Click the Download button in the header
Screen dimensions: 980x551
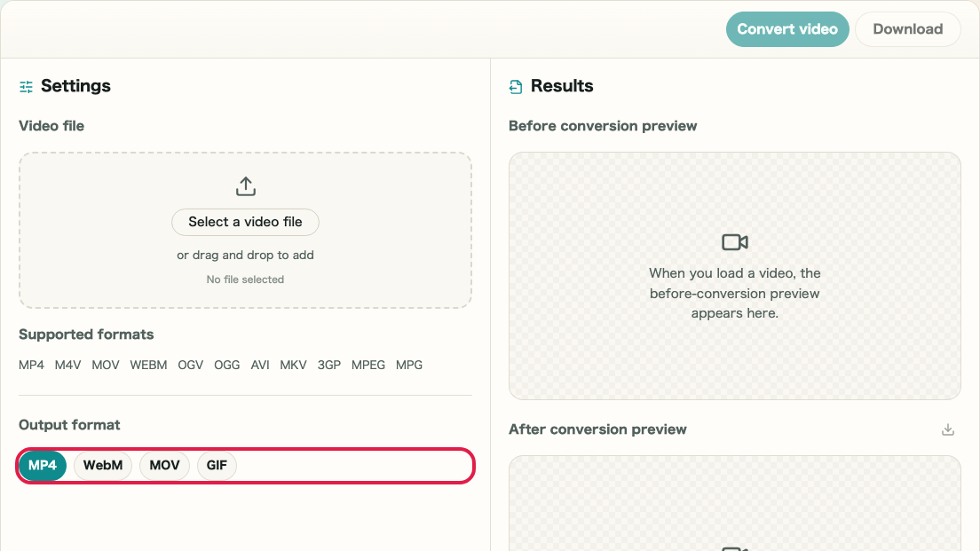coord(907,29)
